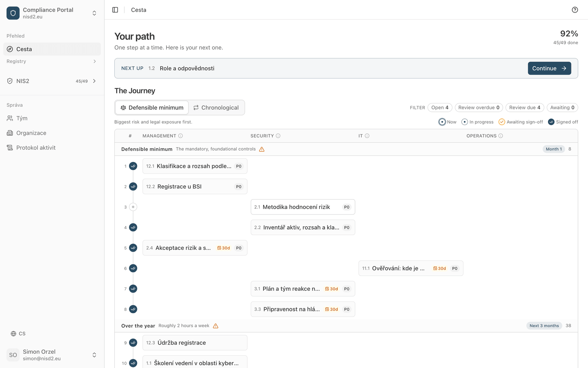
Task: Toggle the Open 4 filter
Action: click(440, 107)
